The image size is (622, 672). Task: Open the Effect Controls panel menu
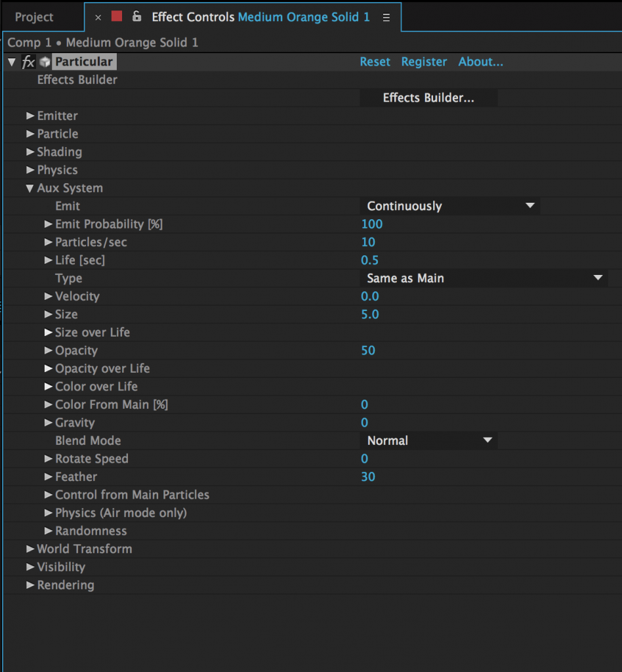(x=386, y=18)
